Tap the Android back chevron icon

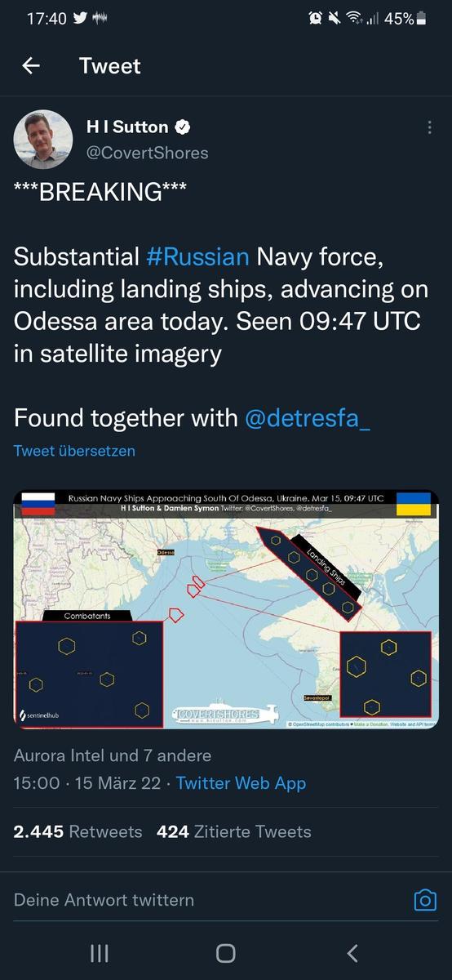click(x=352, y=952)
